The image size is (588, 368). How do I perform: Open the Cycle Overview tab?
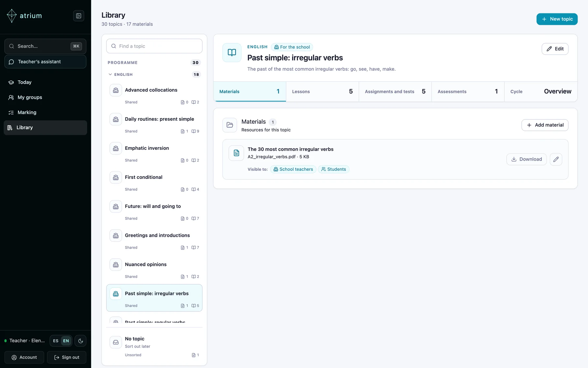[541, 92]
